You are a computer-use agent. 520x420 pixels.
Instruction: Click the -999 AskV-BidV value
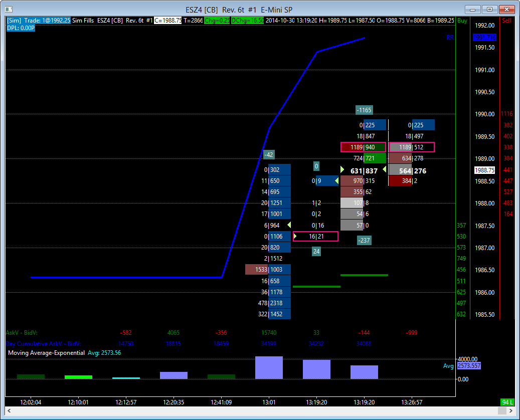pos(412,332)
